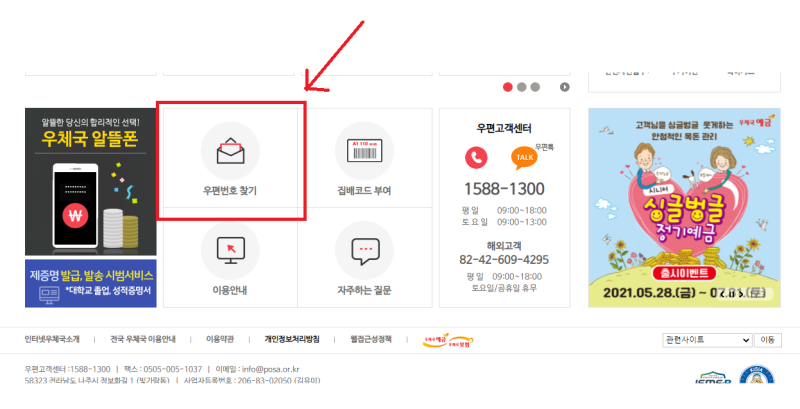Click the 1588-1300 phone number
This screenshot has width=800, height=409.
pyautogui.click(x=504, y=189)
